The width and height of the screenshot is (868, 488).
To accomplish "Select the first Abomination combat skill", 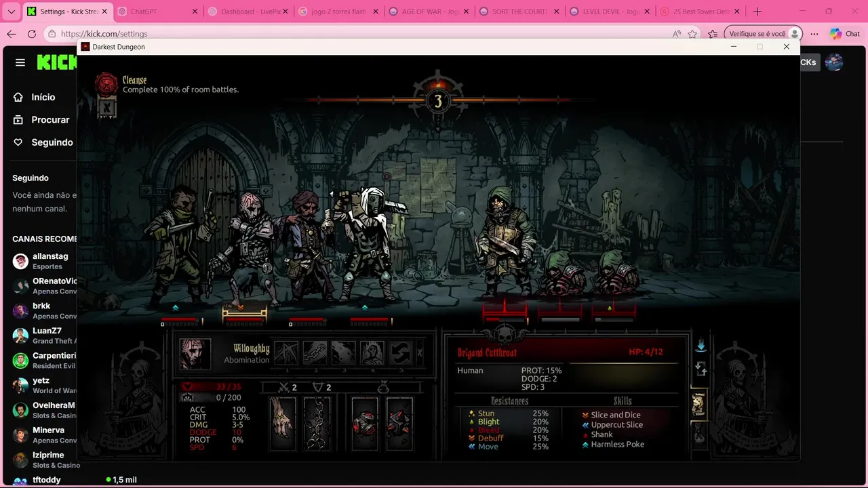I will coord(287,352).
